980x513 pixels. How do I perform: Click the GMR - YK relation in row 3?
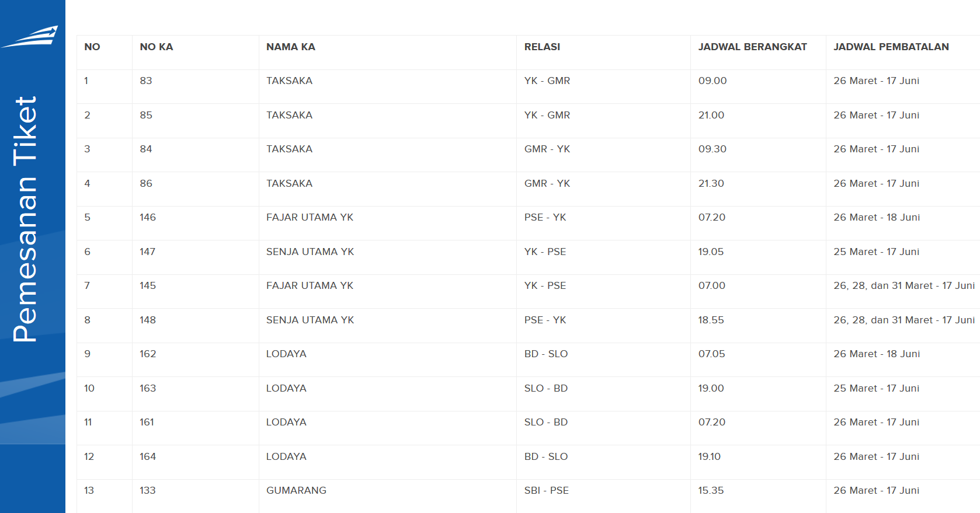click(x=547, y=149)
